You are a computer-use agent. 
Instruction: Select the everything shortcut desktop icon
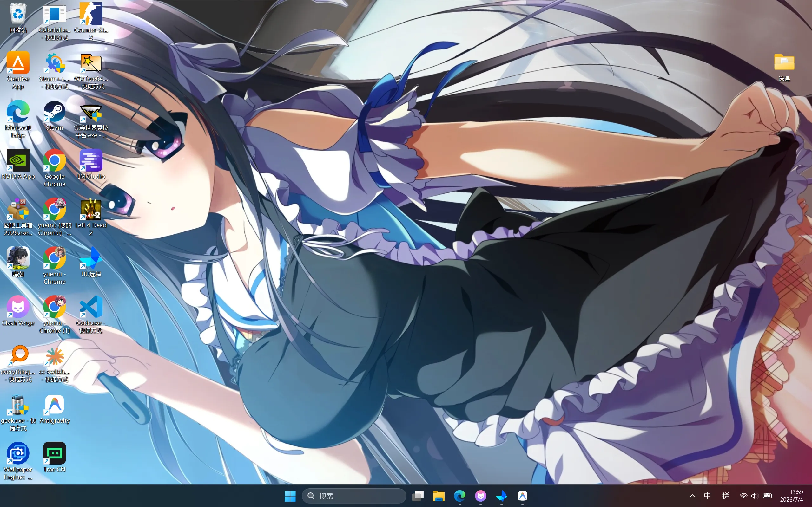click(18, 363)
